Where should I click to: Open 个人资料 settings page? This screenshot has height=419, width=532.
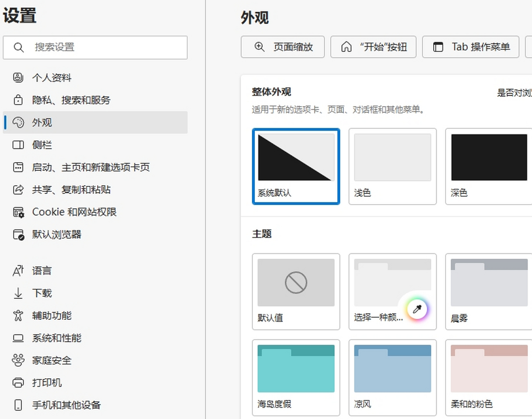point(95,78)
